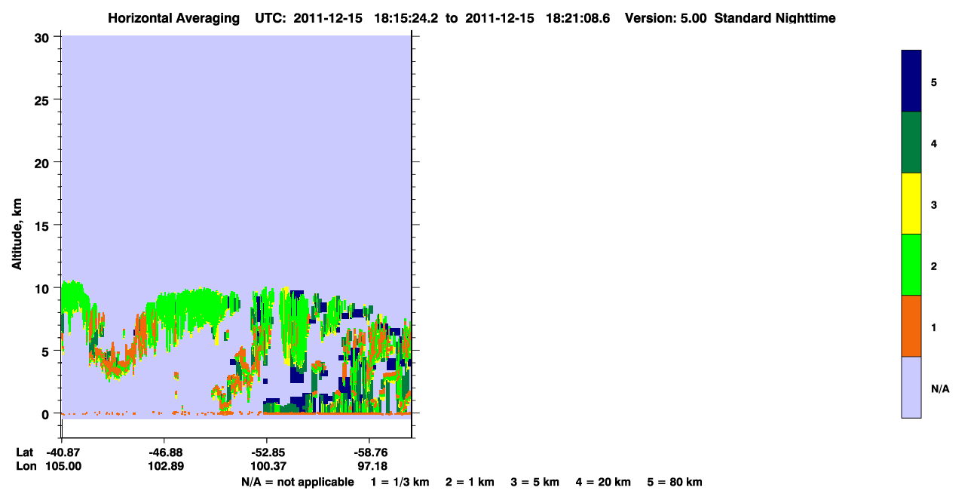
Task: Click the altitude tick label 5
Action: coord(47,351)
